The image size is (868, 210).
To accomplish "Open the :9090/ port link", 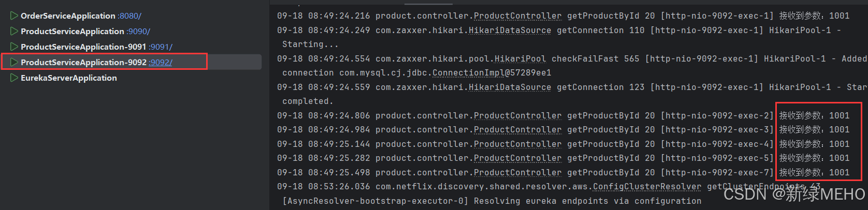I will [x=138, y=32].
